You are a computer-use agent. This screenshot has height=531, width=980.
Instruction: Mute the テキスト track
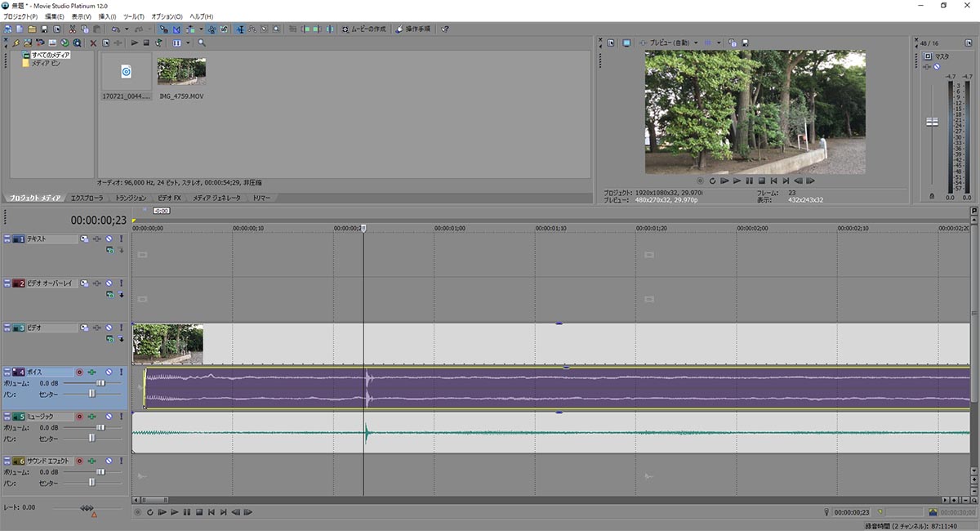coord(109,239)
